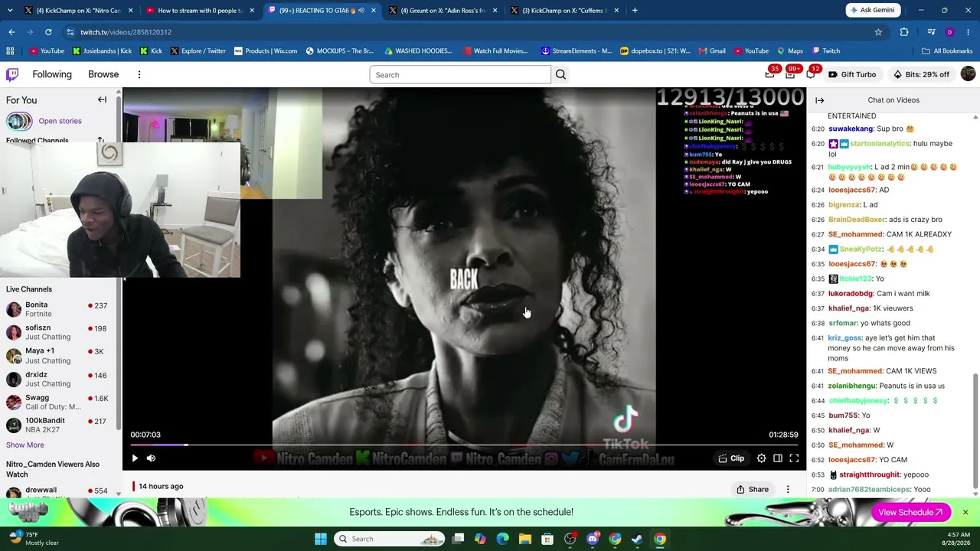Open Discord from the taskbar
This screenshot has width=980, height=551.
point(593,539)
